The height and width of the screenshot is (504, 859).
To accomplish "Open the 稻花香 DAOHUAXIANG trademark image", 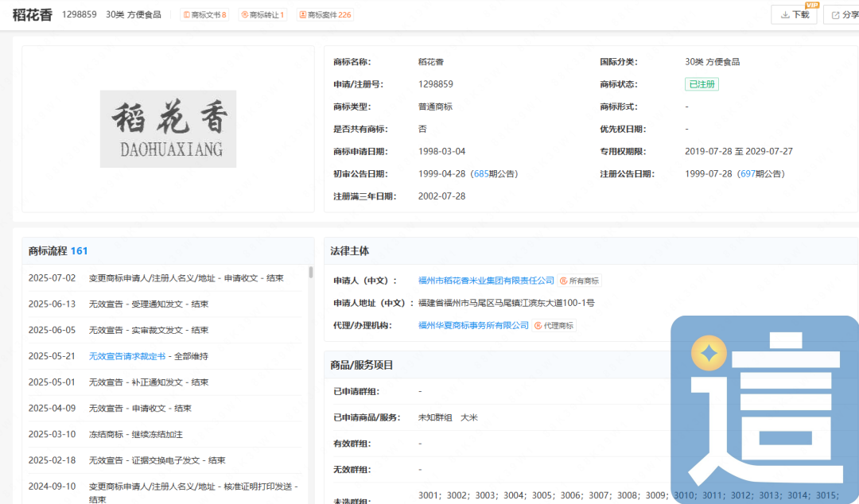I will [168, 129].
